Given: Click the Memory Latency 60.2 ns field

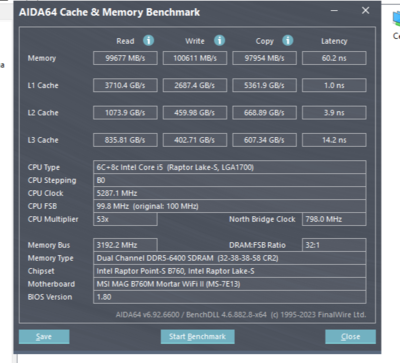Looking at the screenshot, I should (334, 58).
